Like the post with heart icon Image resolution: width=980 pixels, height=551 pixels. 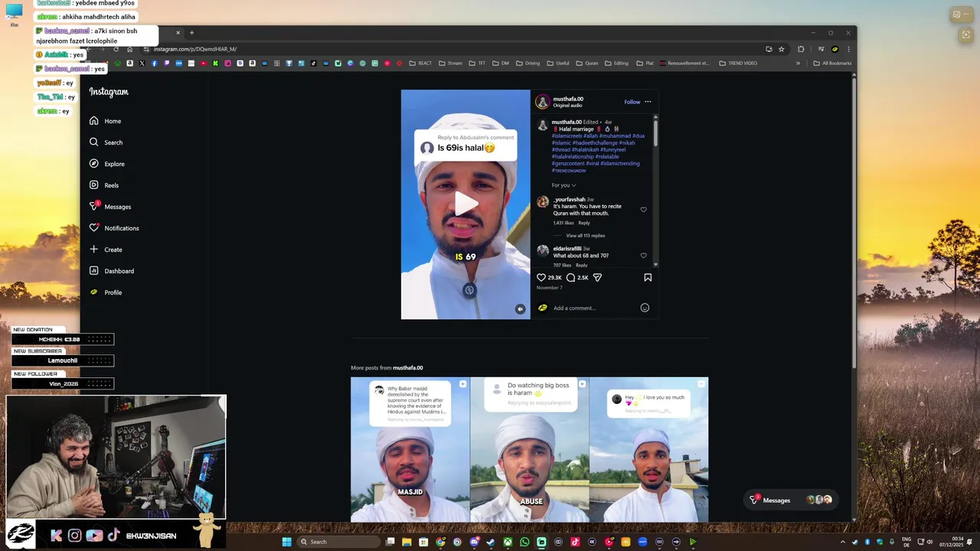pyautogui.click(x=541, y=278)
